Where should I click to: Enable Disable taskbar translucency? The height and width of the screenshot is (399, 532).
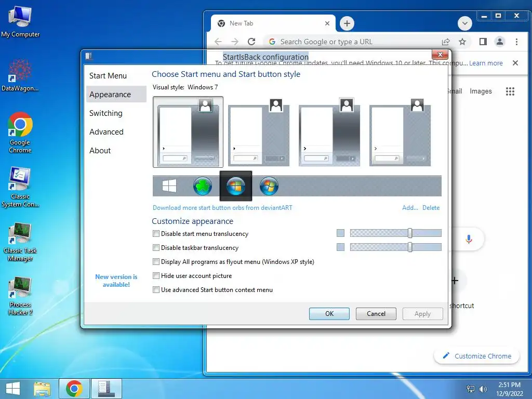tap(156, 248)
